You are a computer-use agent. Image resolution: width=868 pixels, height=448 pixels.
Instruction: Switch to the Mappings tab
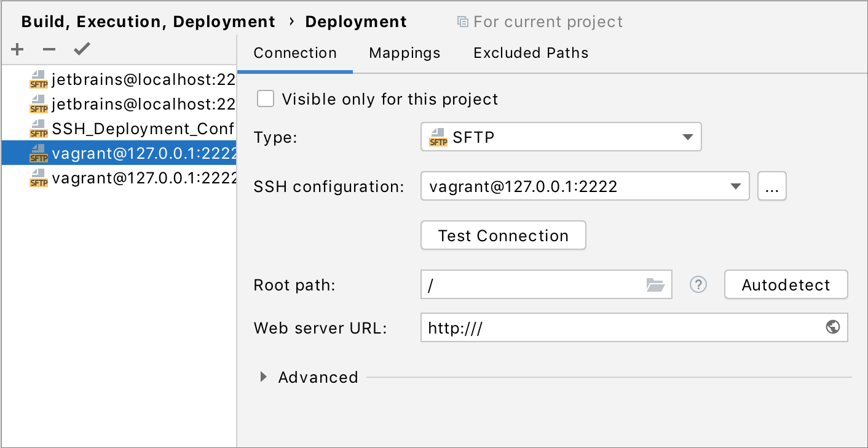[404, 53]
